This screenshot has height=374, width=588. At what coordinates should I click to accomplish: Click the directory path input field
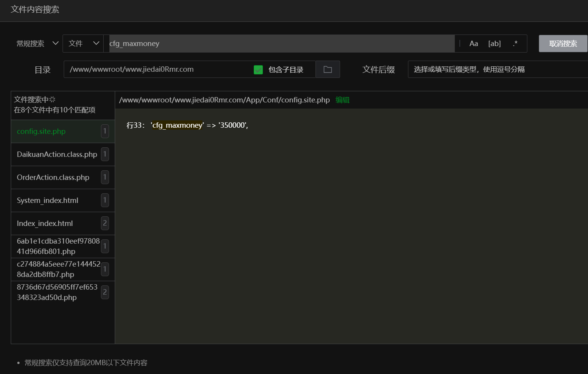157,69
